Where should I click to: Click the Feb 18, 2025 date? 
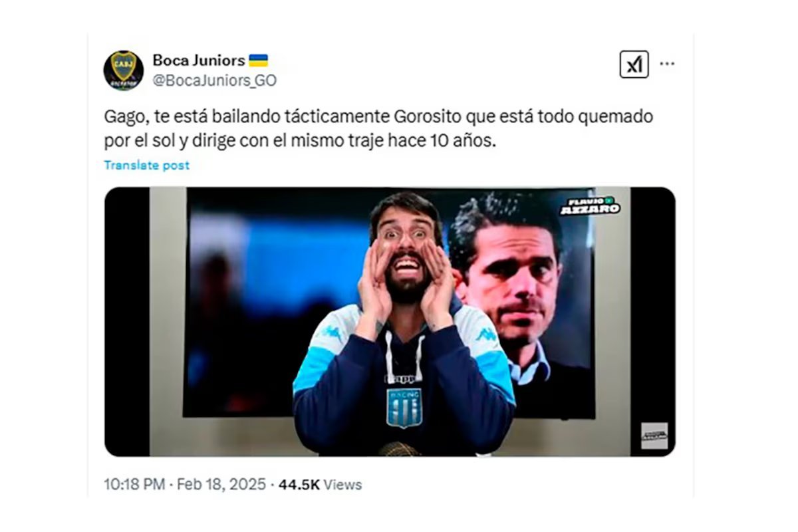(223, 484)
